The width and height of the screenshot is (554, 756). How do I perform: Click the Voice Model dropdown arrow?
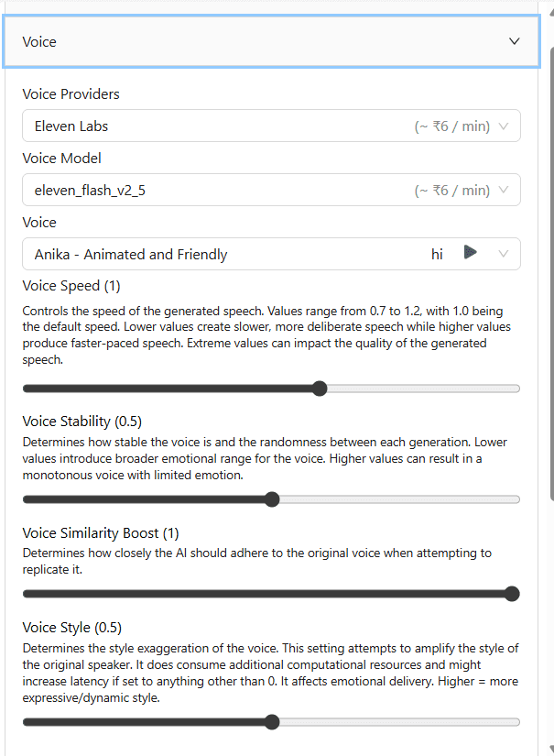click(504, 191)
